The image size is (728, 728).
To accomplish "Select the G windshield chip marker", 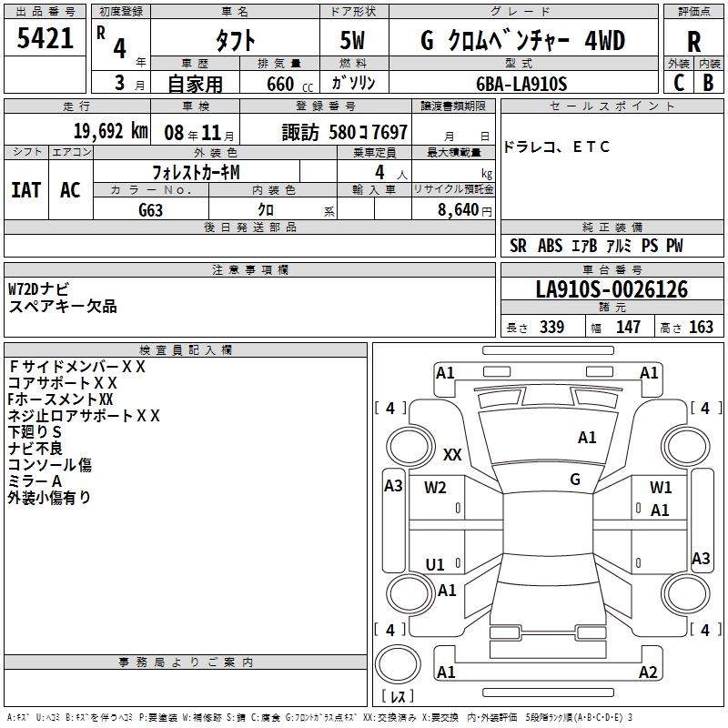I will coord(574,479).
